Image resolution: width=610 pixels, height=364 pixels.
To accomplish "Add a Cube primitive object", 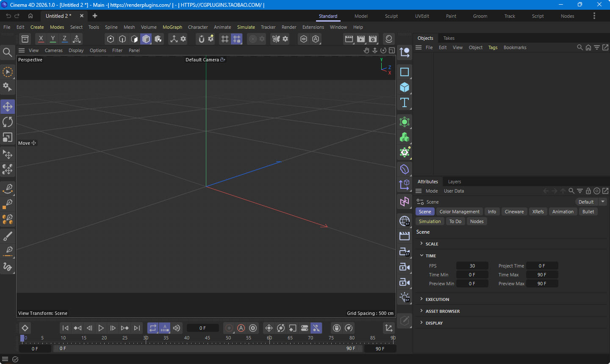I will [405, 87].
